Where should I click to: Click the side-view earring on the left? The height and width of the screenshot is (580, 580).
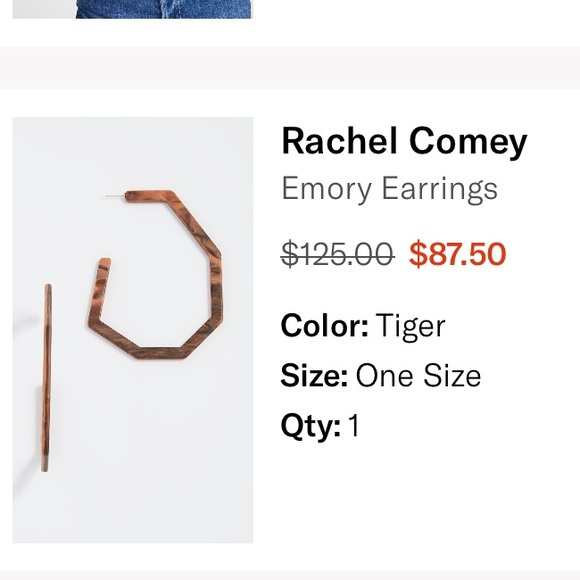coord(46,378)
